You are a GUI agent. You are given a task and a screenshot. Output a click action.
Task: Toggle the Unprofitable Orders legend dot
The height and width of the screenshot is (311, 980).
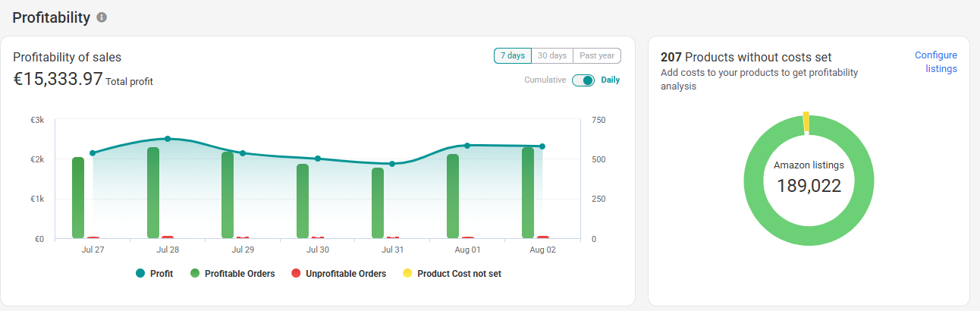296,273
